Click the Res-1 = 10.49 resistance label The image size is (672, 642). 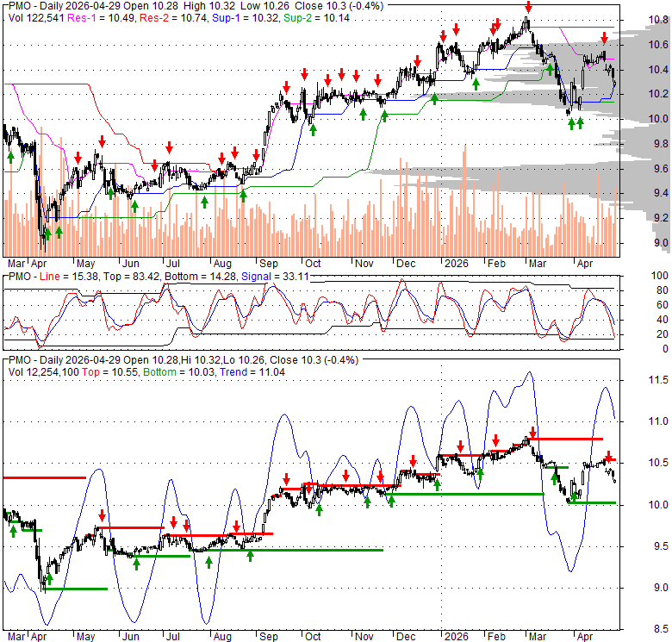coord(102,18)
